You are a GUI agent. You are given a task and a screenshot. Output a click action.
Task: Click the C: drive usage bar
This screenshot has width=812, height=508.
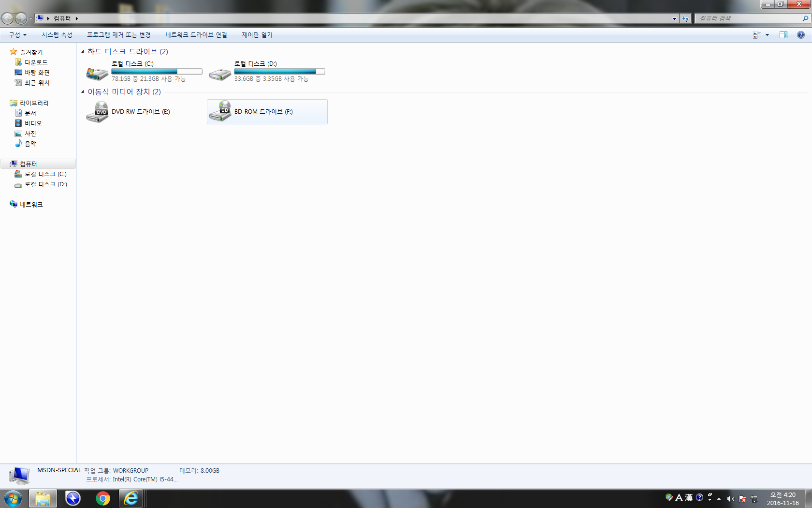(x=157, y=72)
